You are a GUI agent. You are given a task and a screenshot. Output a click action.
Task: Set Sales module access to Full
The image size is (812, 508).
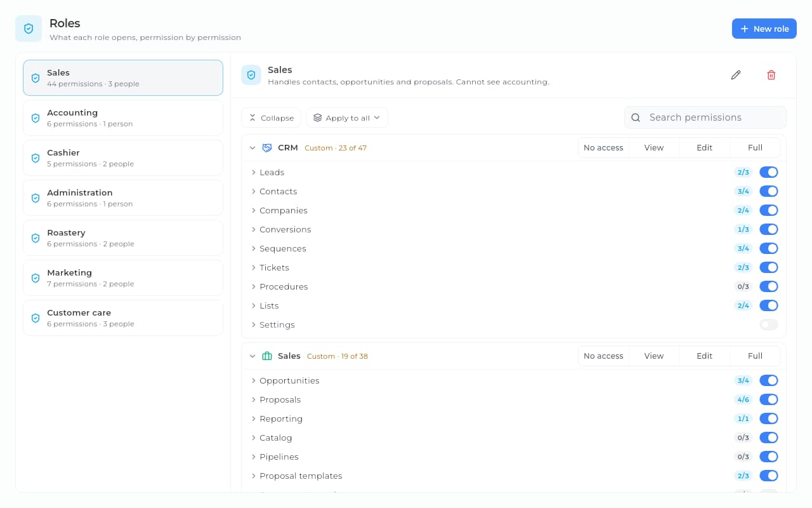755,356
